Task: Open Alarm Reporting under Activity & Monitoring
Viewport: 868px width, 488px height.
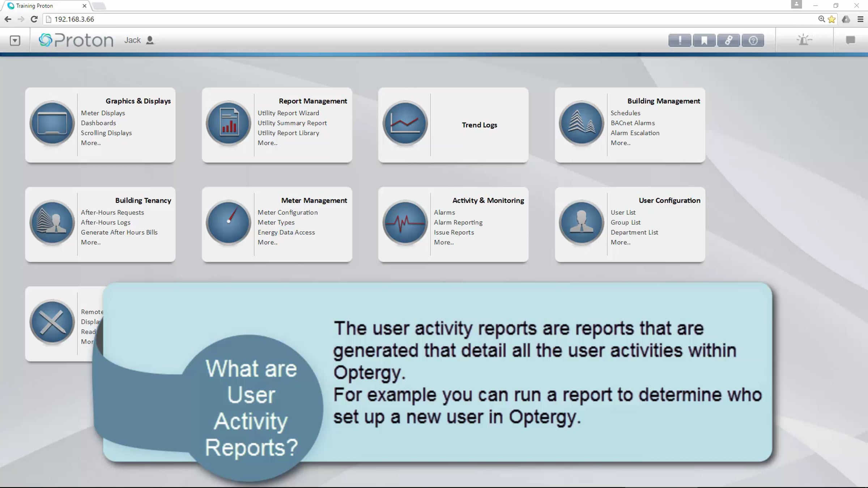Action: click(x=458, y=222)
